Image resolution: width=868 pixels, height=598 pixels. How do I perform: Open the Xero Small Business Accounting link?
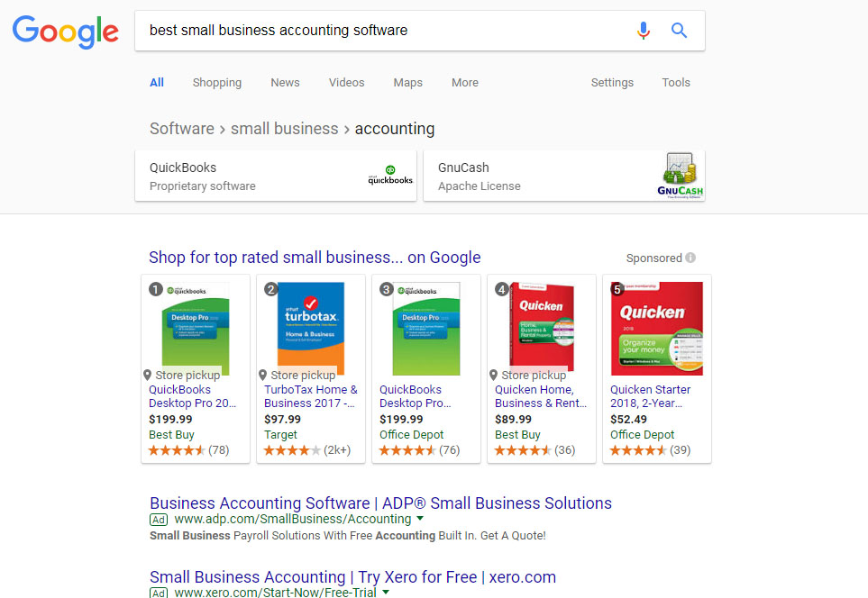[352, 577]
